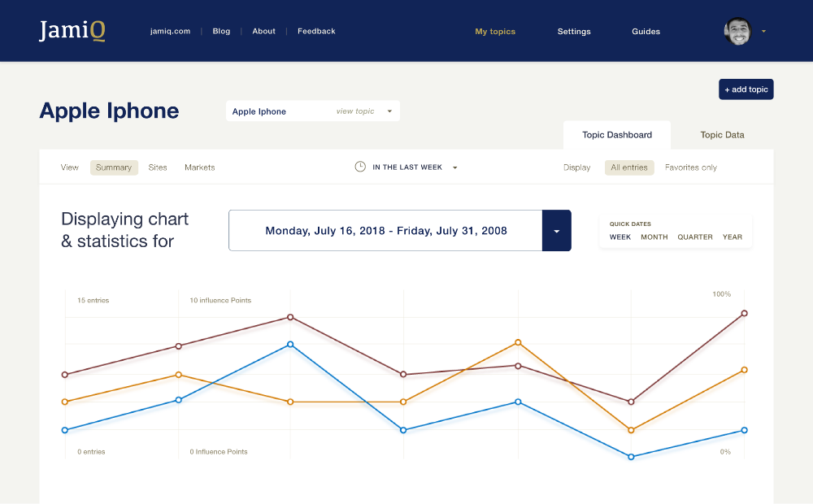Expand the account menu arrow beside avatar
The height and width of the screenshot is (504, 813).
tap(763, 31)
